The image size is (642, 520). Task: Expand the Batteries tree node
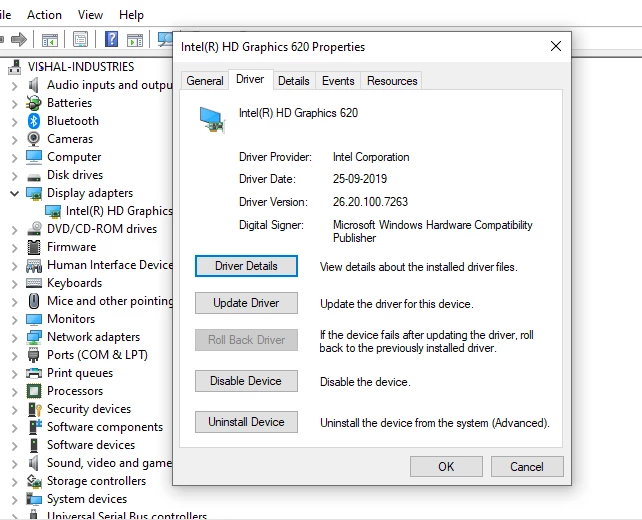tap(15, 104)
